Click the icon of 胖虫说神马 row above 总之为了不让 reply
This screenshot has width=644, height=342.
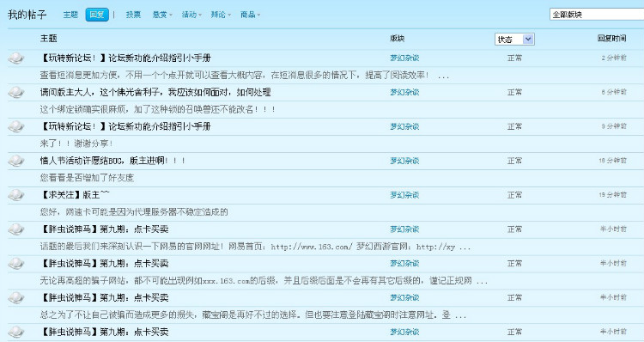pos(16,297)
